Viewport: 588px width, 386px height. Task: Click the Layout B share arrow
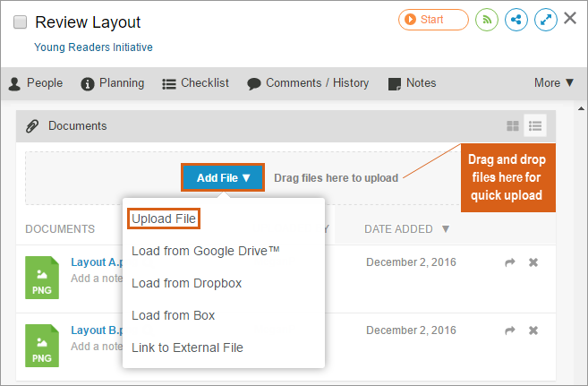point(510,330)
